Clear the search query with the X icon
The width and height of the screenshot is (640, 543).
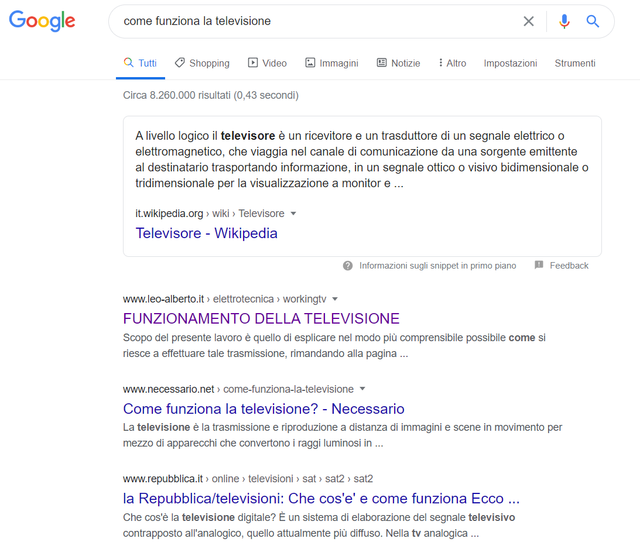[x=529, y=21]
